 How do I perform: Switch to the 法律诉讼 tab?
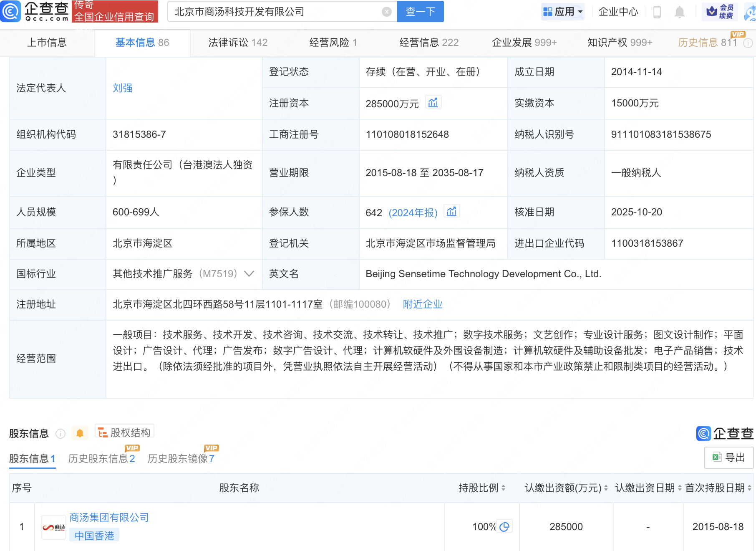[x=237, y=43]
